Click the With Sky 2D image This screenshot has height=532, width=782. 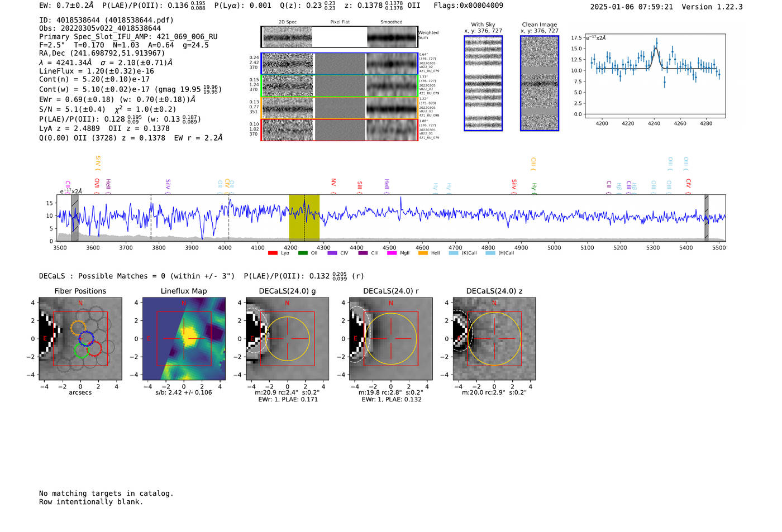click(x=483, y=83)
